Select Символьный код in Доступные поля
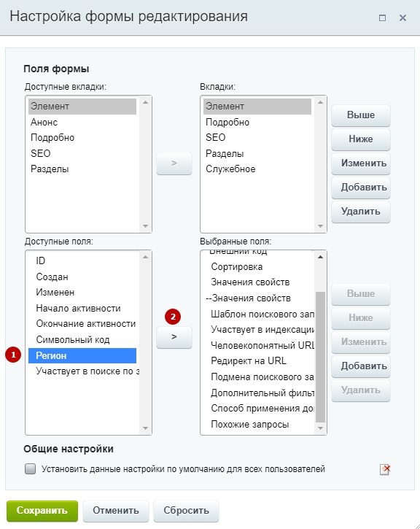Image resolution: width=420 pixels, height=529 pixels. tap(82, 340)
